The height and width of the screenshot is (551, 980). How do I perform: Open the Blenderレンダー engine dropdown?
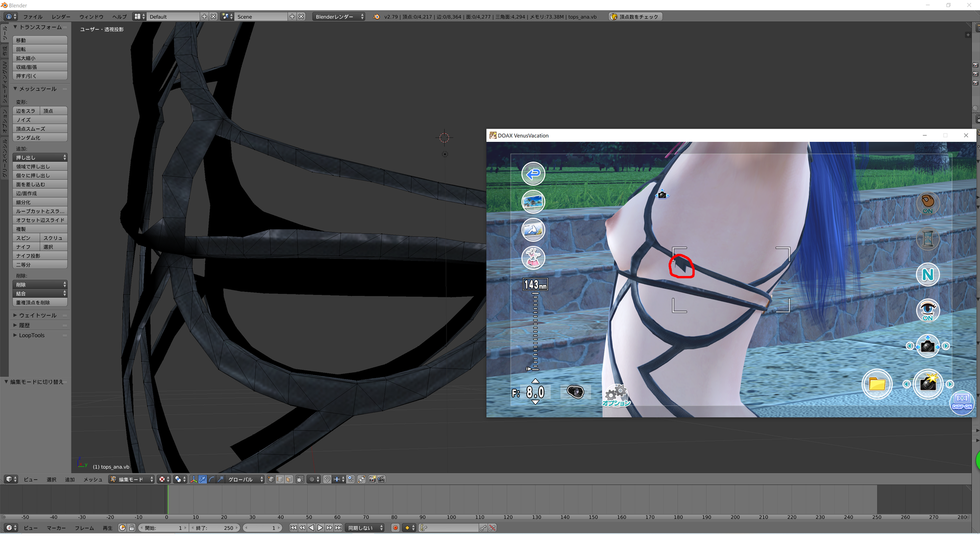tap(339, 16)
